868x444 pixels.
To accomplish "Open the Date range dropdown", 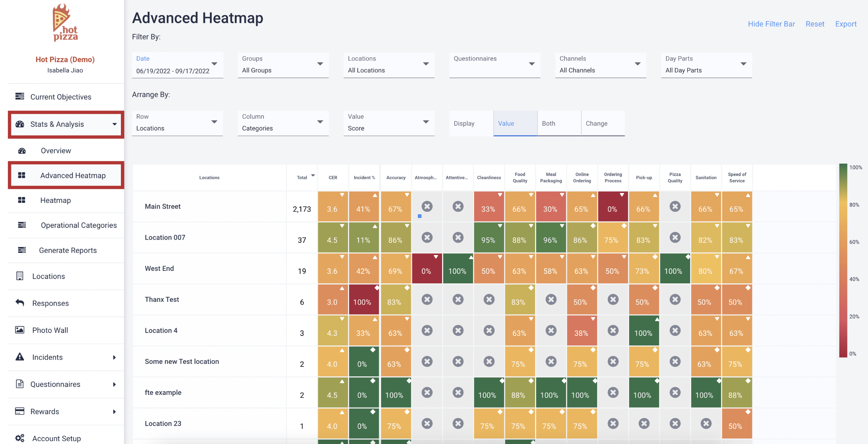I will (x=177, y=65).
